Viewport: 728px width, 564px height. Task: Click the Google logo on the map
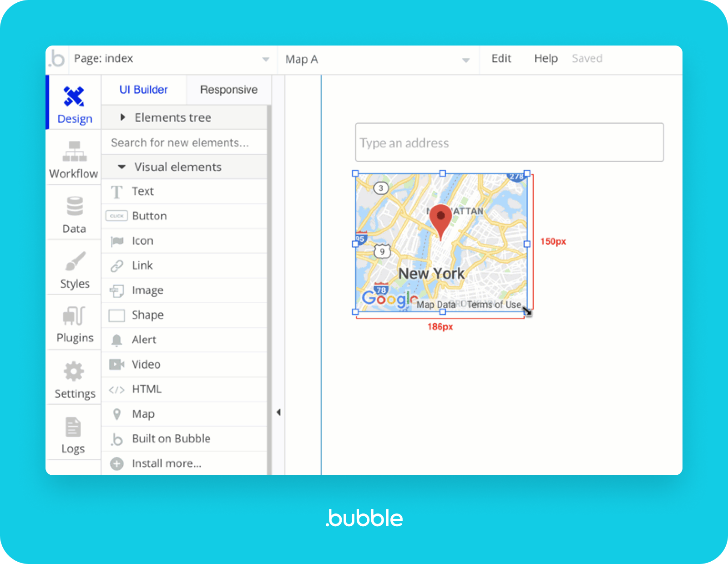pos(390,299)
